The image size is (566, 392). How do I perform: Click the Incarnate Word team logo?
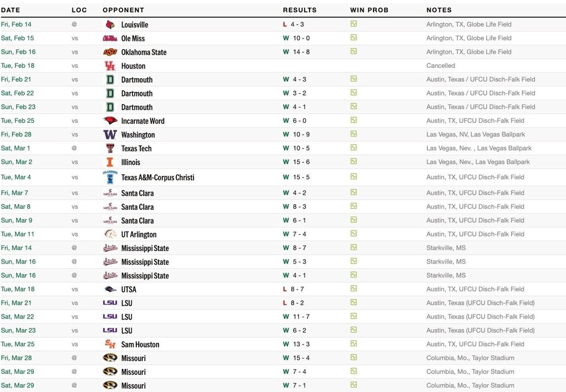pyautogui.click(x=110, y=120)
